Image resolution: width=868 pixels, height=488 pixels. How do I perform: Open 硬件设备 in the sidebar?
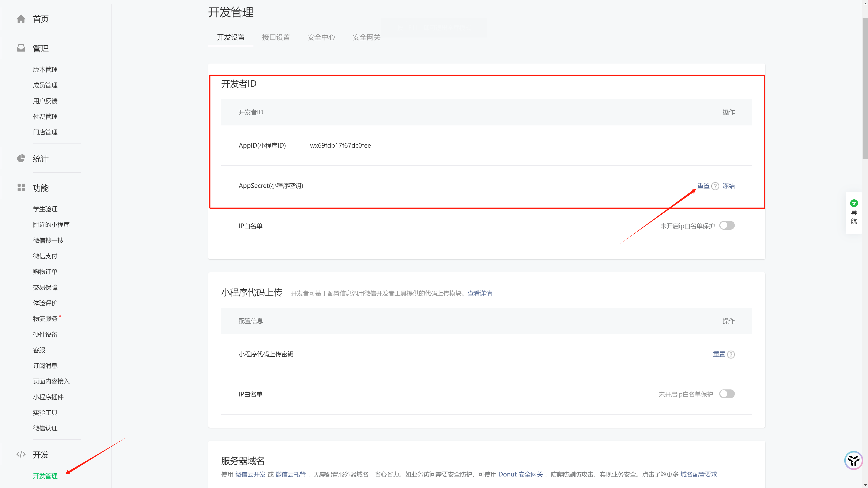[x=45, y=335]
